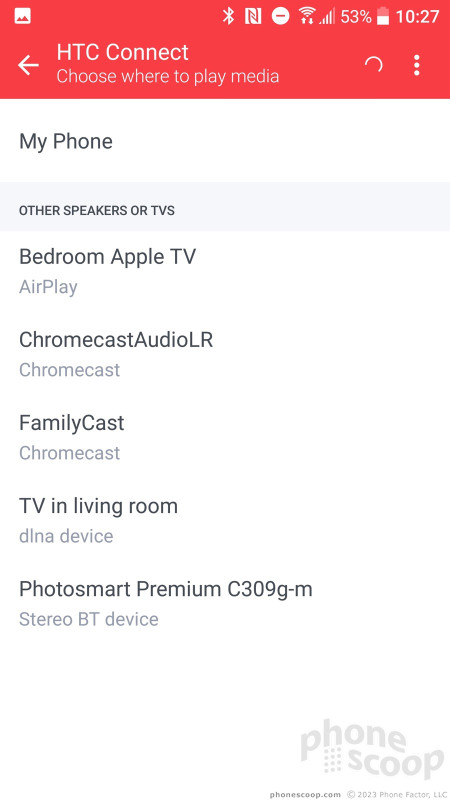Tap the Wi-Fi signal status icon
This screenshot has height=800, width=450.
click(307, 16)
